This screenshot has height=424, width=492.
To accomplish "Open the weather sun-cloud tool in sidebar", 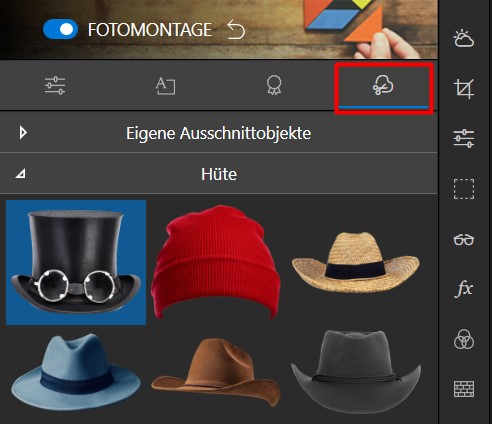I will coord(464,38).
